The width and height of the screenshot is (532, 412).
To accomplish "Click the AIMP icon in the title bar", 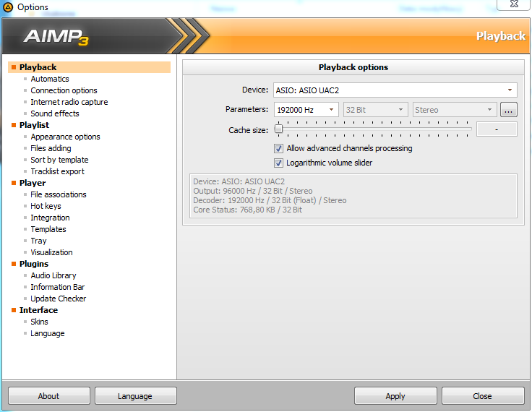I will point(7,7).
